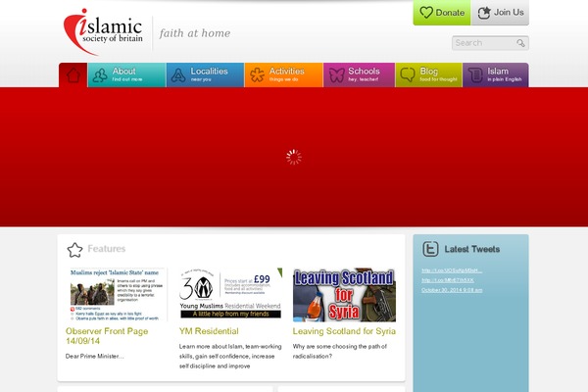Open the Localities menu tab
This screenshot has width=588, height=392.
(x=205, y=75)
